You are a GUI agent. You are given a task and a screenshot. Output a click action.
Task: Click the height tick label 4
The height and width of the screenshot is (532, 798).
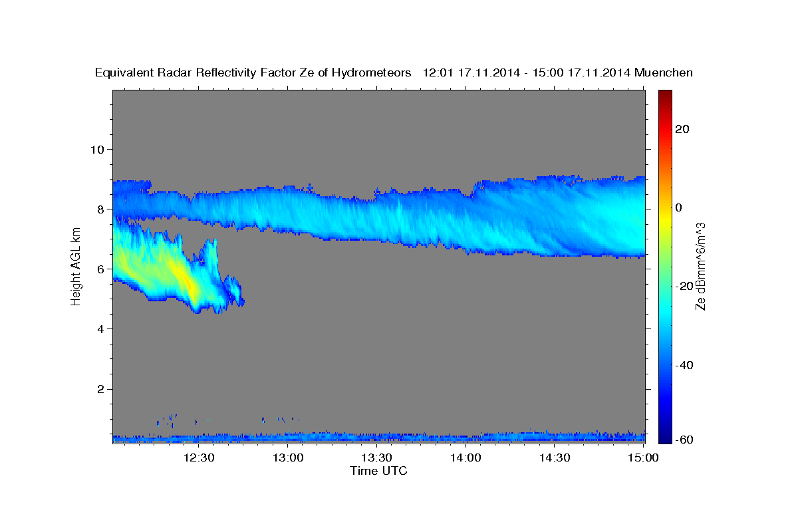[x=102, y=329]
